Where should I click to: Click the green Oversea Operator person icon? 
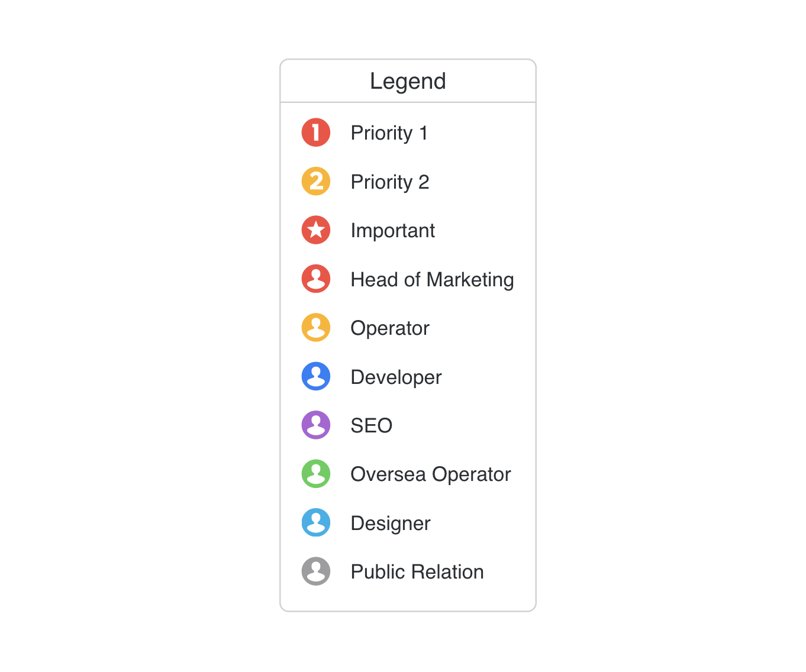click(316, 474)
